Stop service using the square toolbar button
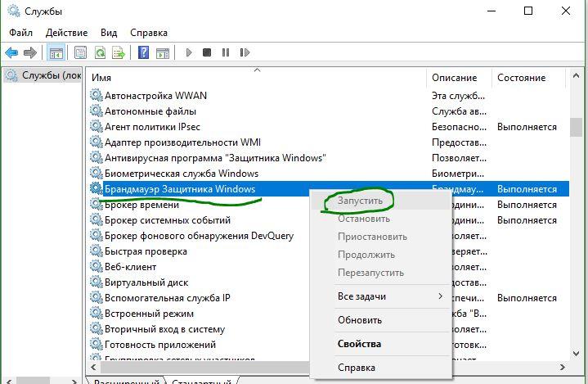Viewport: 588px width, 384px height. (207, 52)
